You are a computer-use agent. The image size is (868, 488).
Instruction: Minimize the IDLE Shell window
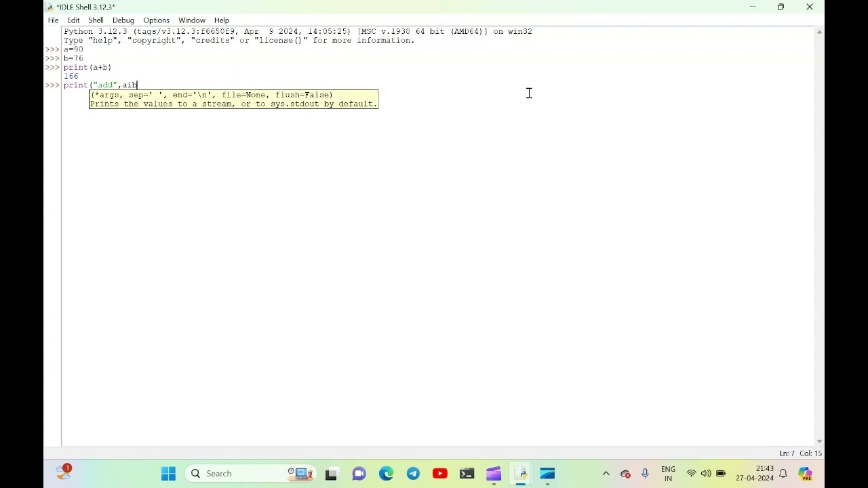point(752,7)
